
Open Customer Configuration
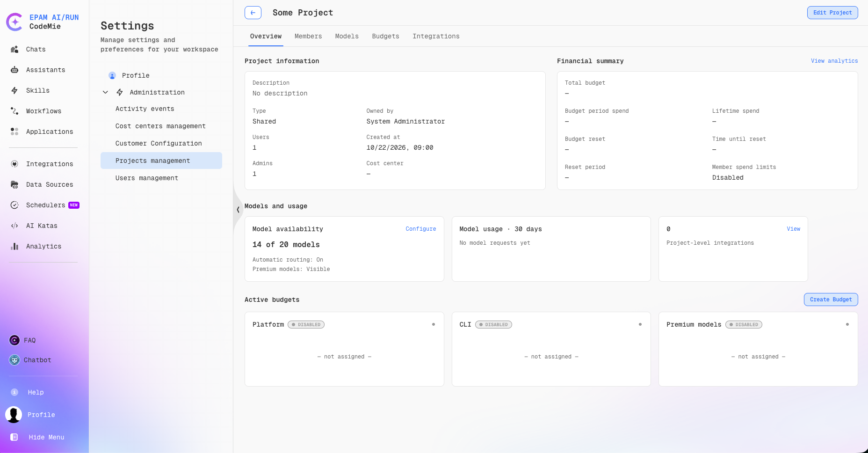tap(161, 143)
